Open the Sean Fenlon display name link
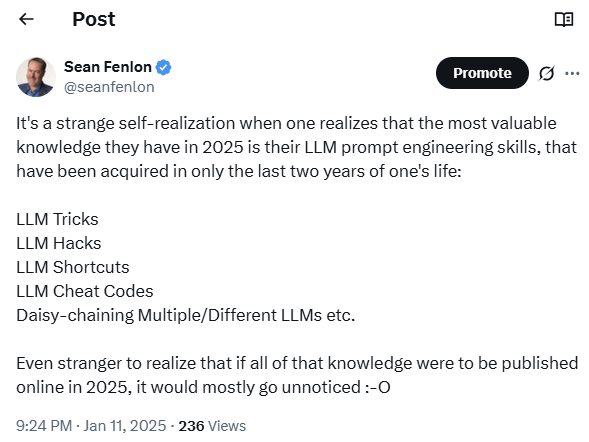This screenshot has height=442, width=589. (107, 67)
